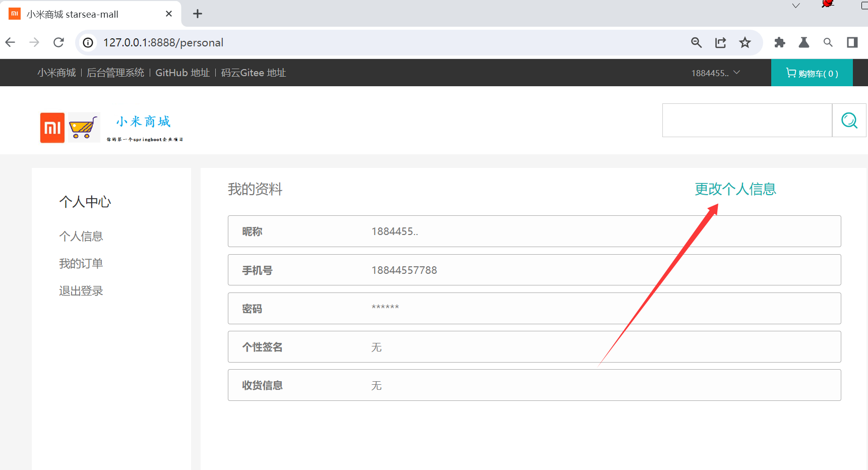The height and width of the screenshot is (470, 868).
Task: Open the 购物车 shopping cart button
Action: [x=812, y=73]
